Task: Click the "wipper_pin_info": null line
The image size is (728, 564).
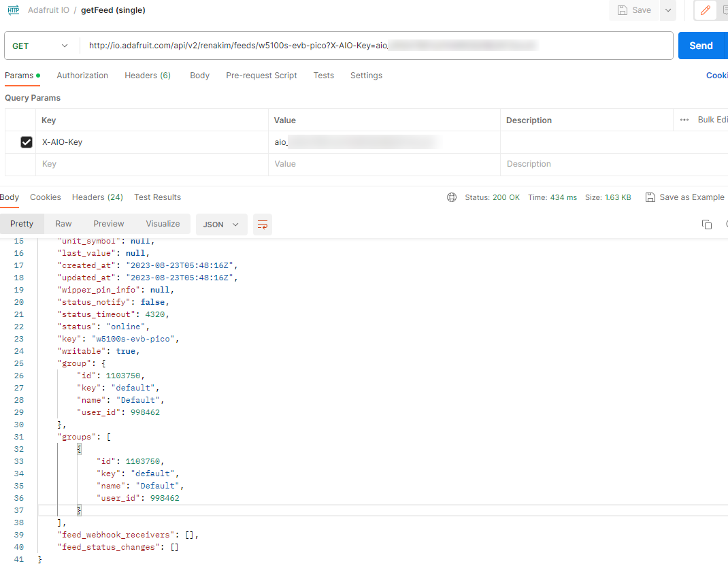Action: [116, 290]
